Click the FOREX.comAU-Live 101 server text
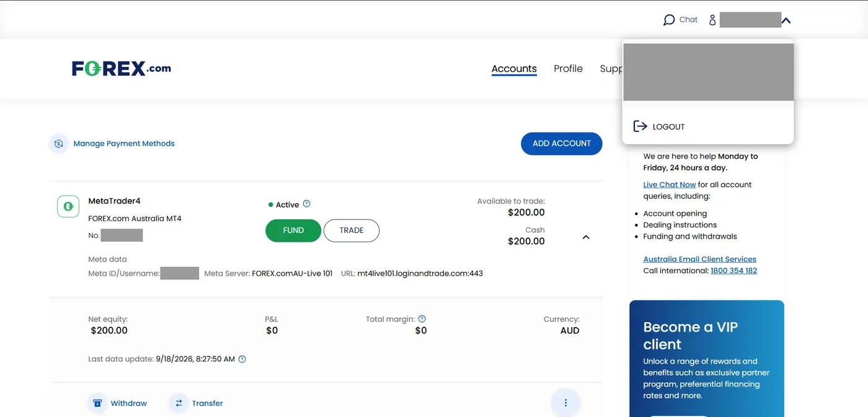This screenshot has width=868, height=417. [292, 273]
